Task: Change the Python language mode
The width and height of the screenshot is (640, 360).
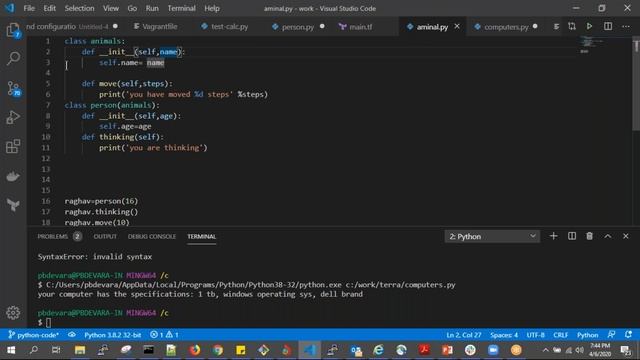Action: [587, 335]
